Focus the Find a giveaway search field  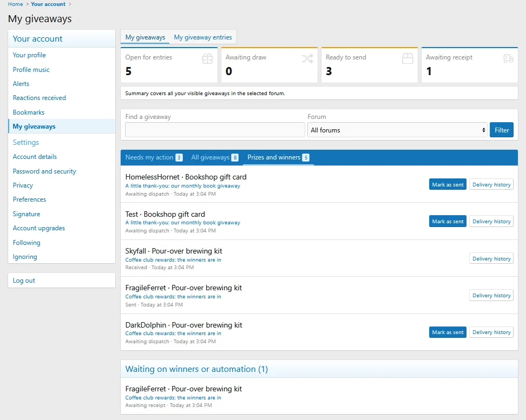215,130
